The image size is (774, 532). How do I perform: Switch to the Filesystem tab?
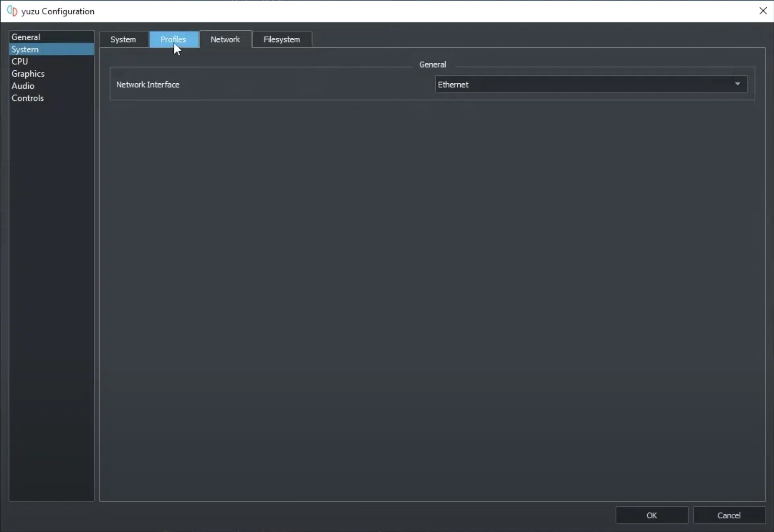[282, 39]
